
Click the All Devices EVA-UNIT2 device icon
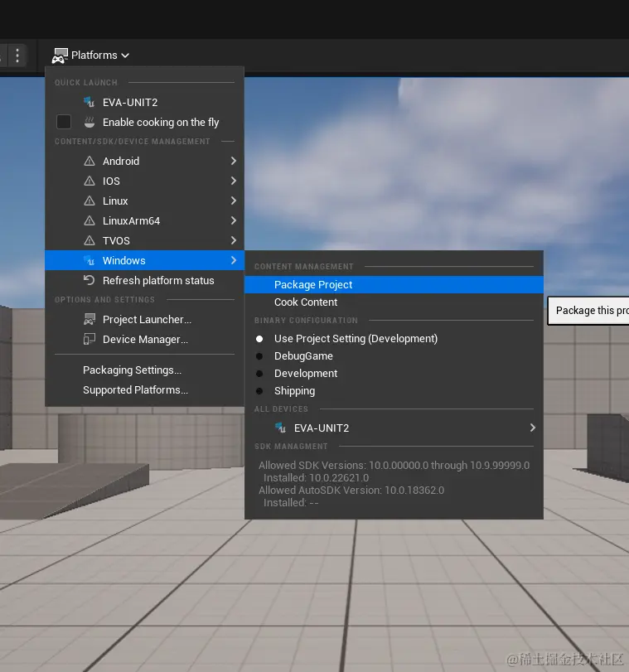pos(280,428)
